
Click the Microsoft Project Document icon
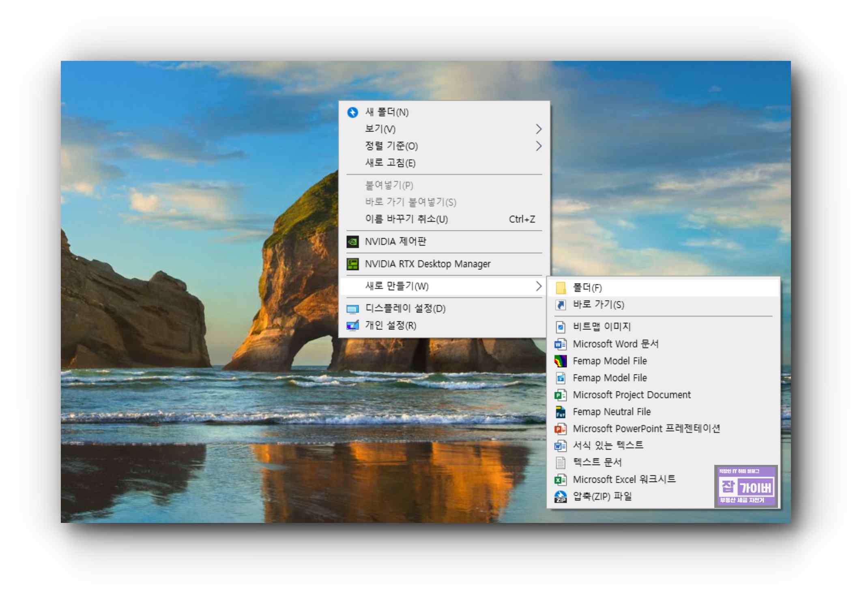[x=561, y=395]
